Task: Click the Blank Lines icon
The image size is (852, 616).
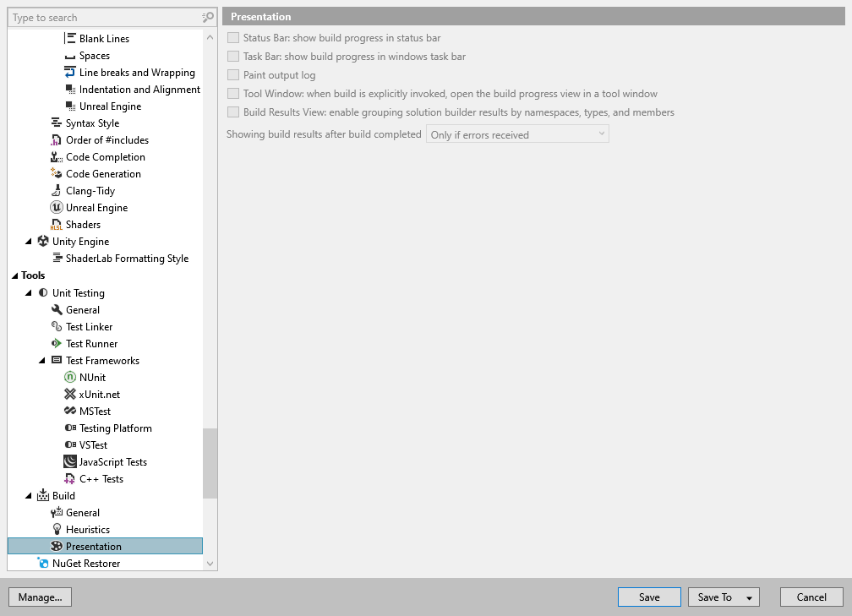Action: [70, 38]
